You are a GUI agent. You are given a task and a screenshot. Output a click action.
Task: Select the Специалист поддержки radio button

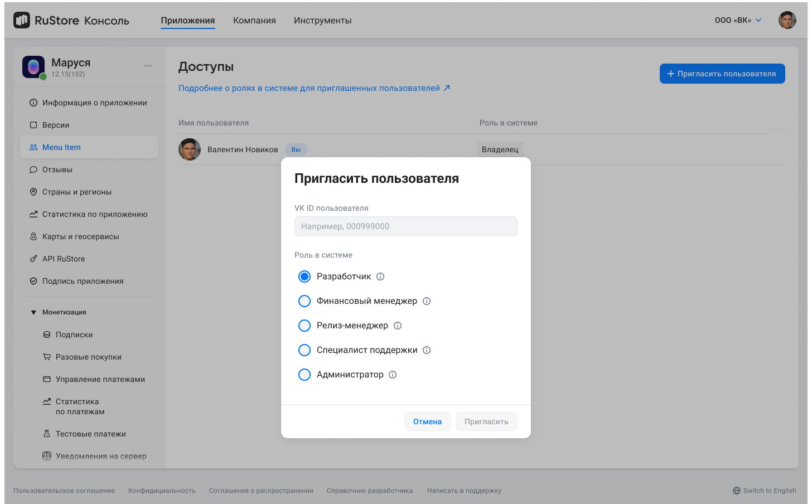click(x=304, y=350)
